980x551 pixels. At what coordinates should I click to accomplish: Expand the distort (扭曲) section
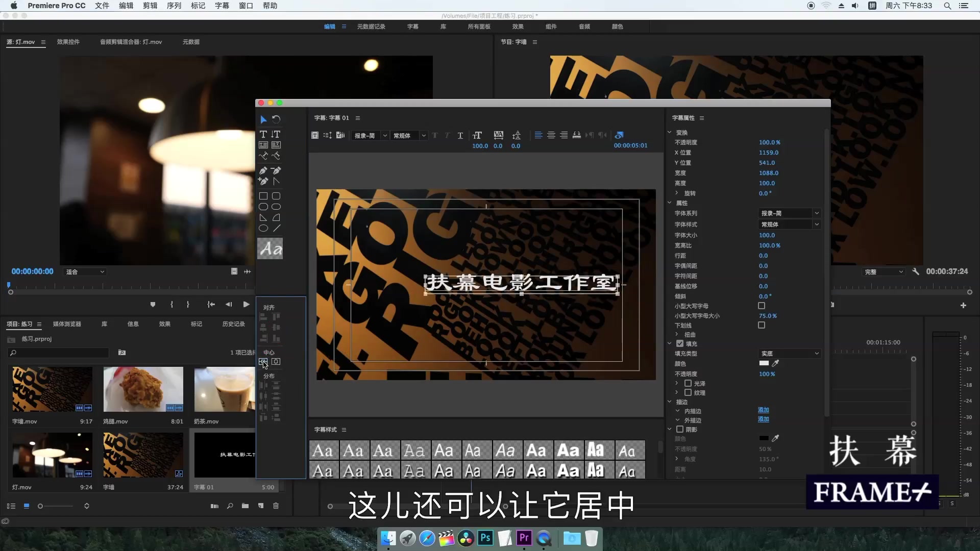[x=677, y=334]
